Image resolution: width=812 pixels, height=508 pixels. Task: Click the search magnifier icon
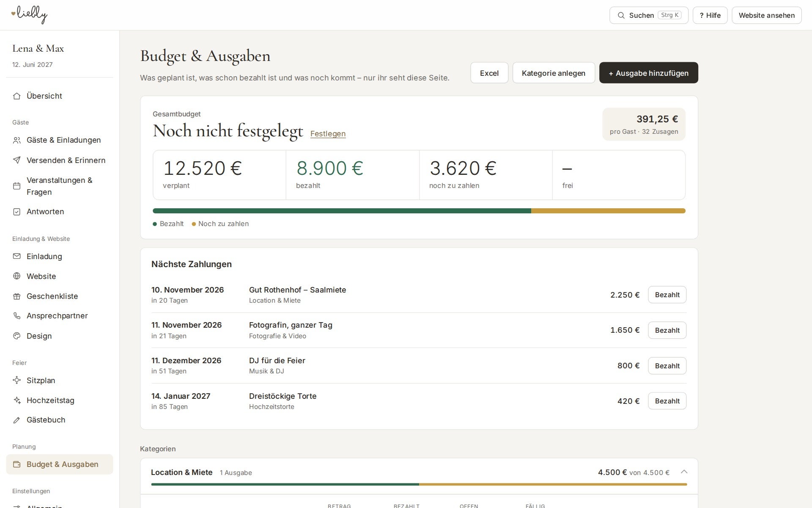pyautogui.click(x=621, y=15)
